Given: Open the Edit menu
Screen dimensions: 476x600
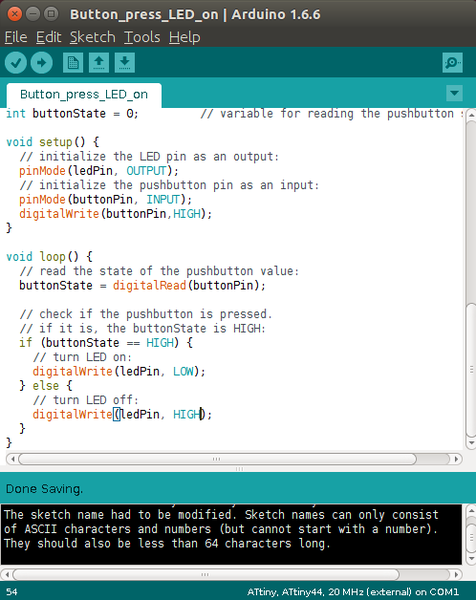Looking at the screenshot, I should pyautogui.click(x=48, y=37).
